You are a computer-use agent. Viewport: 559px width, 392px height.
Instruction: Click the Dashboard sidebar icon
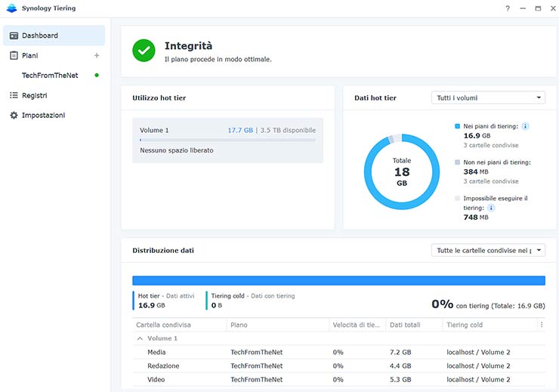point(14,35)
